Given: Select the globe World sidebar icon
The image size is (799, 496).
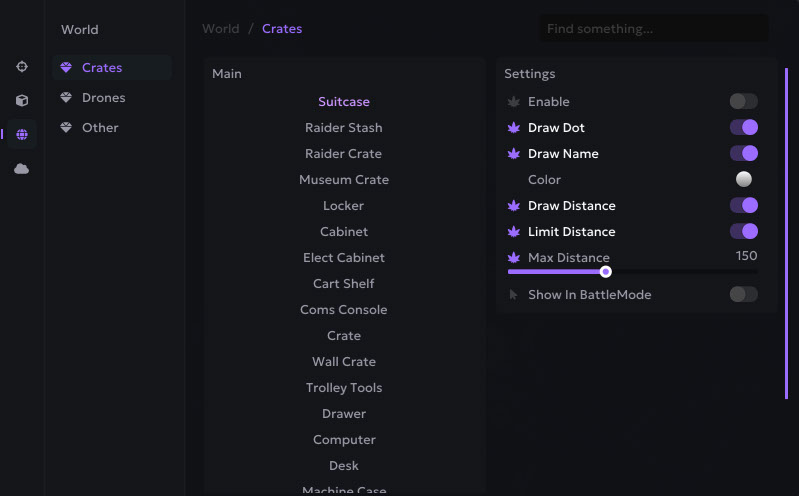Looking at the screenshot, I should click(22, 134).
